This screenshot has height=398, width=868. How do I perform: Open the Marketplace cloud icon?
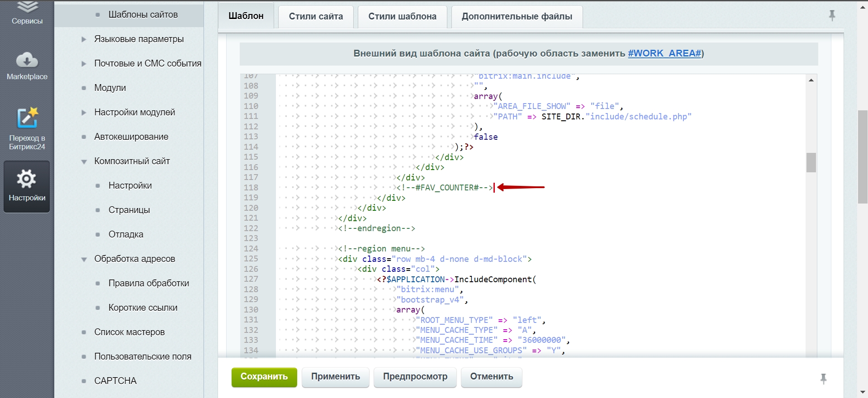tap(27, 61)
